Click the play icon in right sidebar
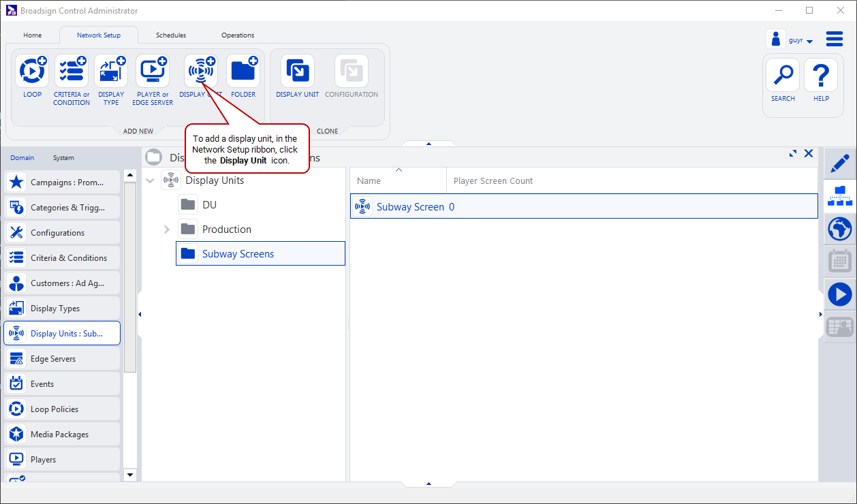This screenshot has width=857, height=504. tap(840, 294)
